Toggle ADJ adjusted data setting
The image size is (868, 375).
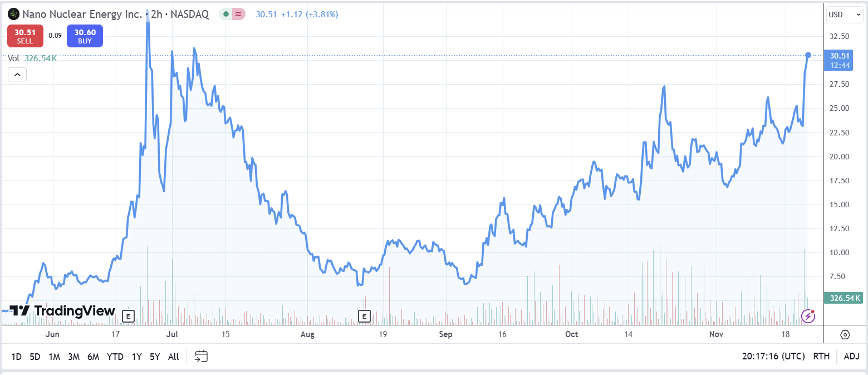tap(851, 357)
